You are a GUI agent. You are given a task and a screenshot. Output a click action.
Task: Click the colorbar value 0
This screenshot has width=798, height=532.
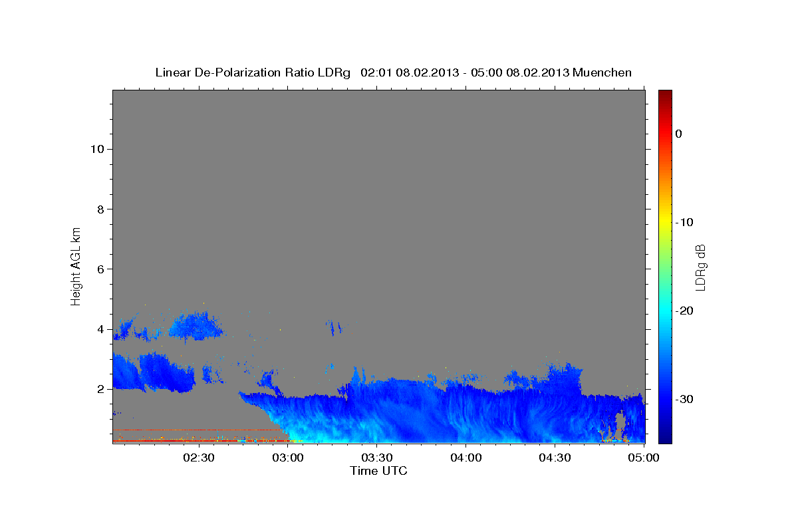[679, 134]
